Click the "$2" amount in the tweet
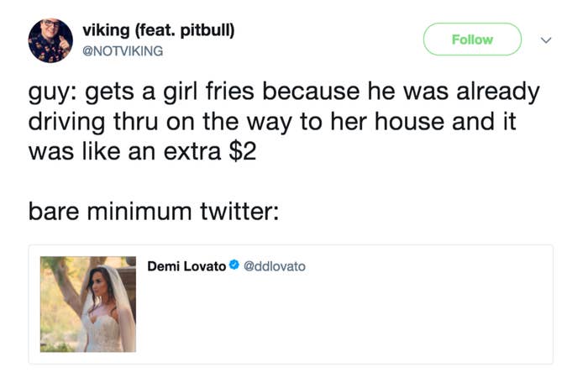588x378 pixels. 242,151
